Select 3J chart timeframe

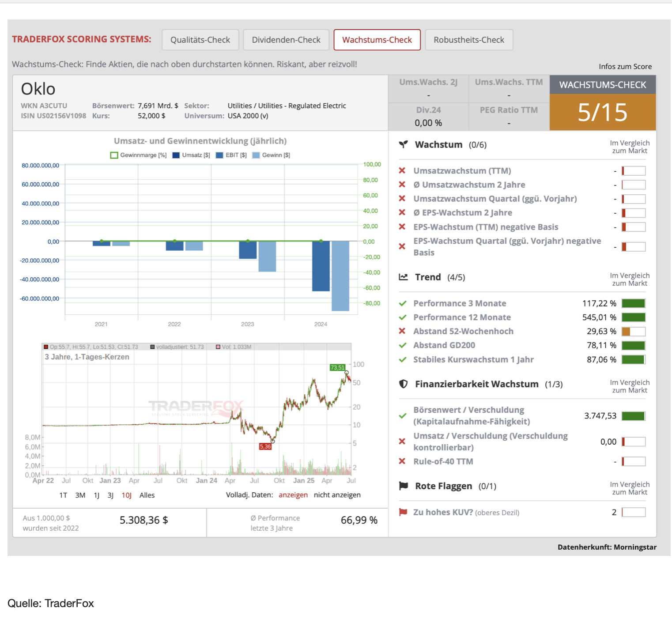tap(110, 495)
